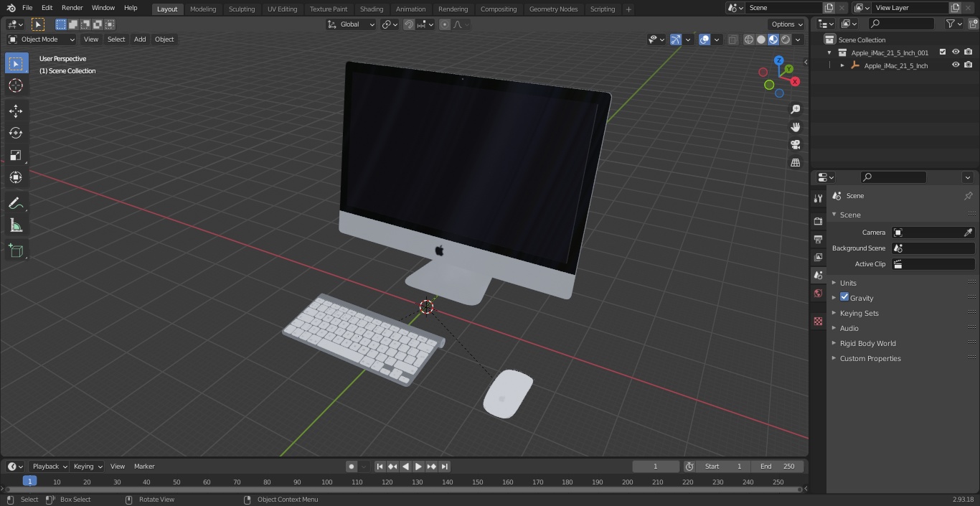The height and width of the screenshot is (506, 980).
Task: Open the timeline Keying popover
Action: 88,467
